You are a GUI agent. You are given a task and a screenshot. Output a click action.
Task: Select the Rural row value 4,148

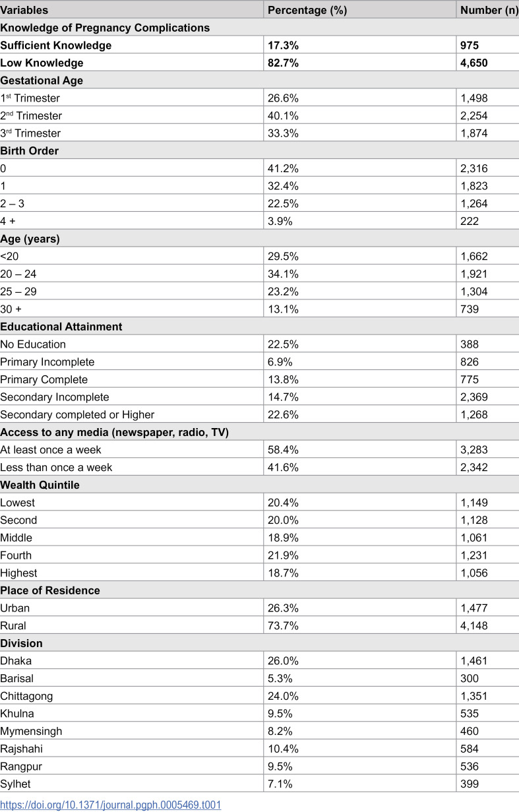click(474, 625)
